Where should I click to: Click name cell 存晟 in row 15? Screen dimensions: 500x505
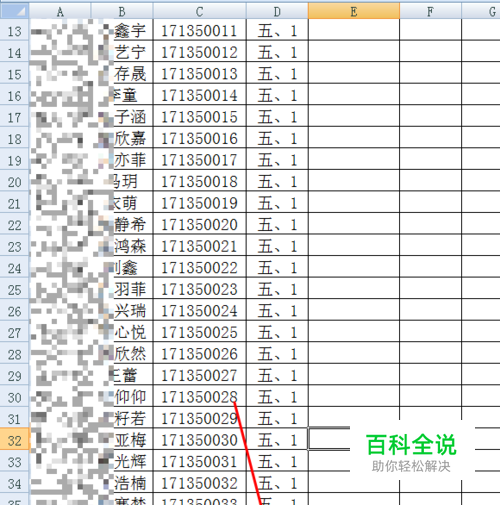[x=130, y=74]
